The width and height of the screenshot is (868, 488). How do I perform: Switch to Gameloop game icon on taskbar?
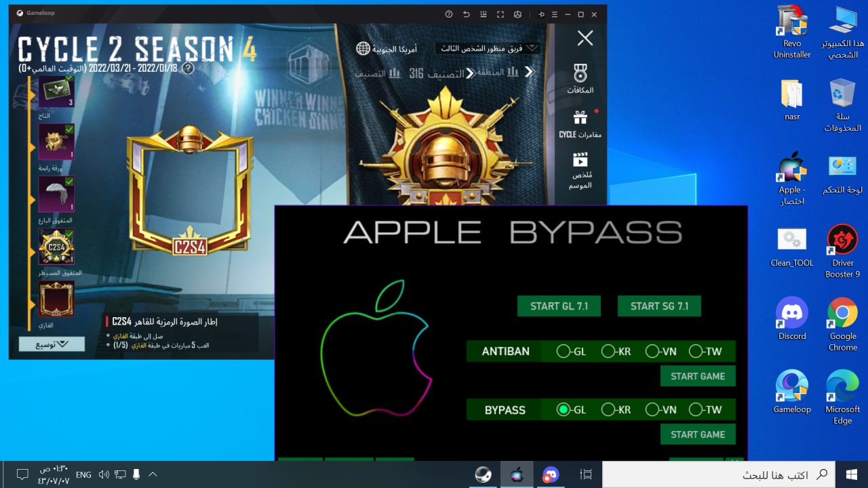(x=484, y=474)
